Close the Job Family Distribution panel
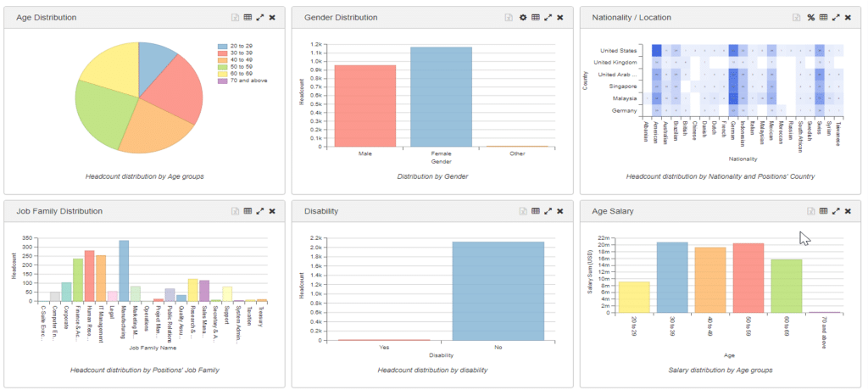Viewport: 868px width, 390px height. pyautogui.click(x=272, y=211)
